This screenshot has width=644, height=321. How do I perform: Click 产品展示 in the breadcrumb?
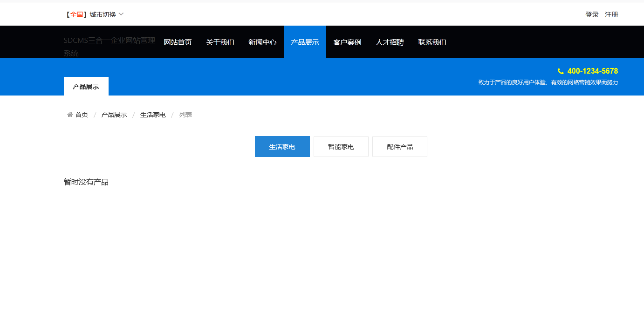click(x=114, y=114)
